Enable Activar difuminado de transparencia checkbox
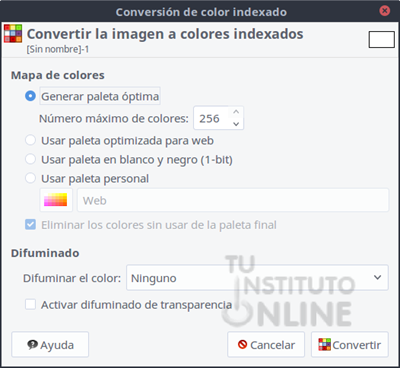The width and height of the screenshot is (400, 368). (x=30, y=304)
